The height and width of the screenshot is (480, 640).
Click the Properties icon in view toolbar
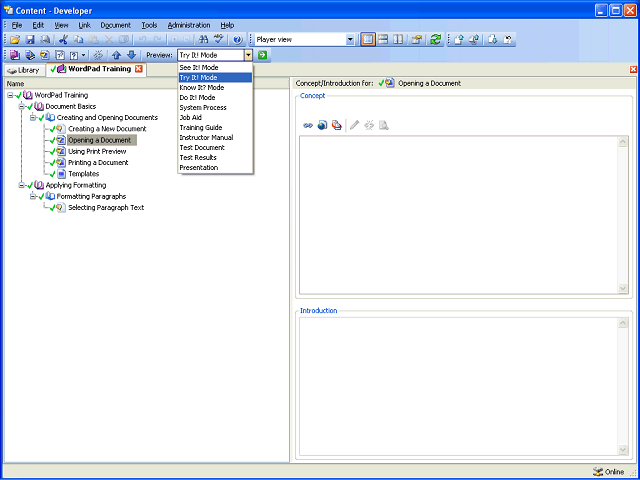coord(417,40)
